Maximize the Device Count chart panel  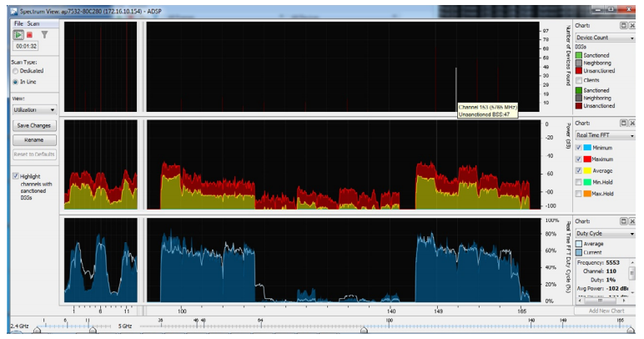[623, 26]
